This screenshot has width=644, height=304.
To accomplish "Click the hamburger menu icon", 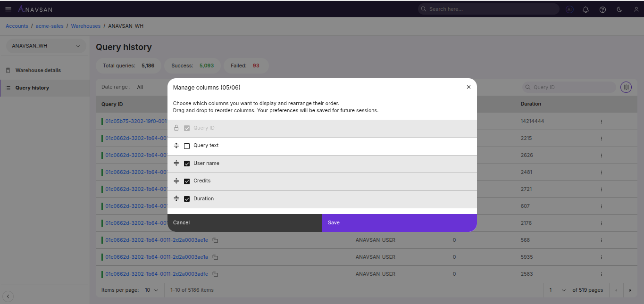I will coord(8,9).
